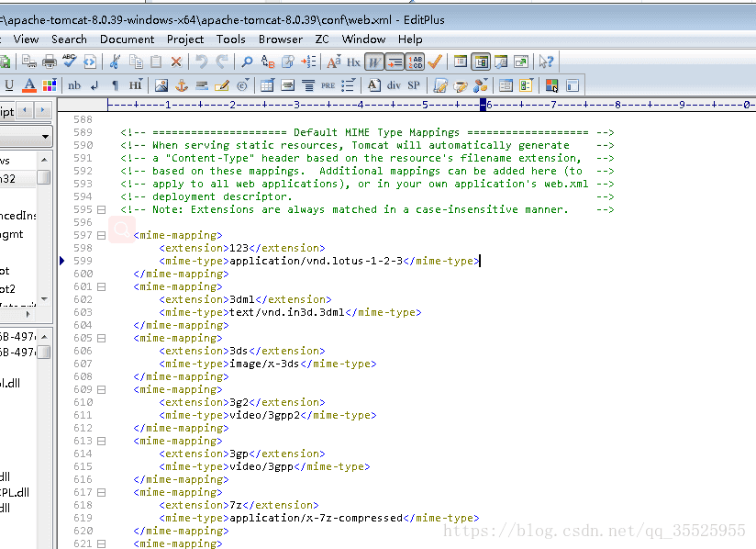Open the Help menu
This screenshot has width=756, height=549.
(410, 39)
